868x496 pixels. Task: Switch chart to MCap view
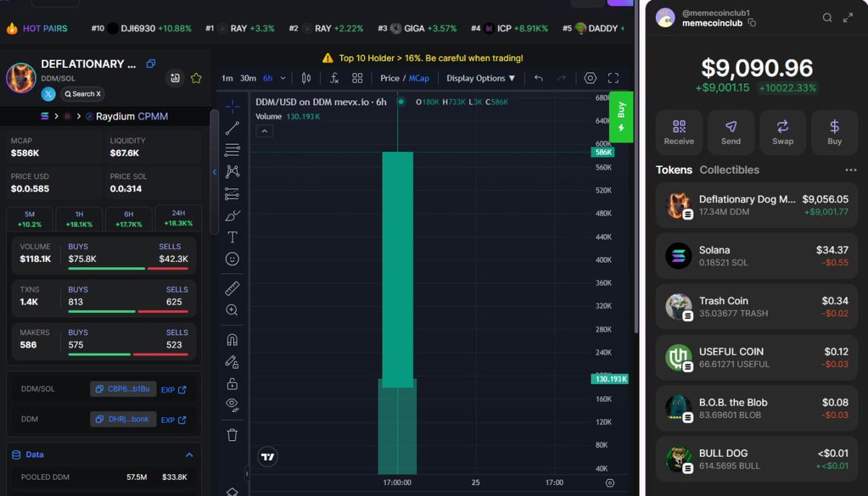[419, 78]
